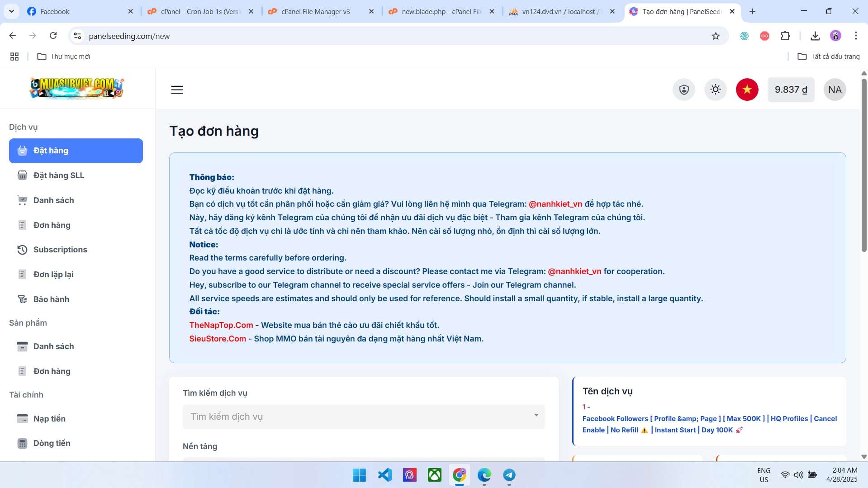Close the Facebook browser tab
This screenshot has width=868, height=488.
coord(131,11)
